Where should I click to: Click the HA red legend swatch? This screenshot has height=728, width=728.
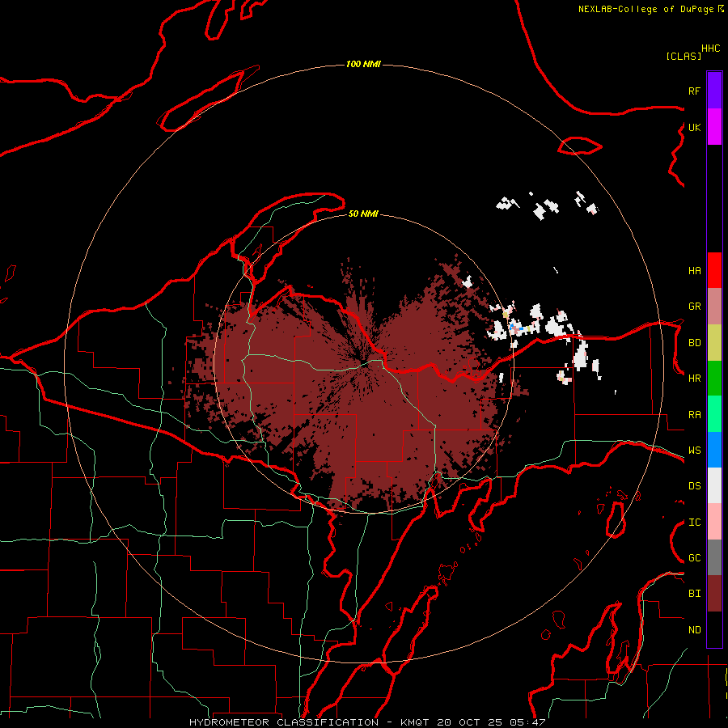click(x=714, y=270)
